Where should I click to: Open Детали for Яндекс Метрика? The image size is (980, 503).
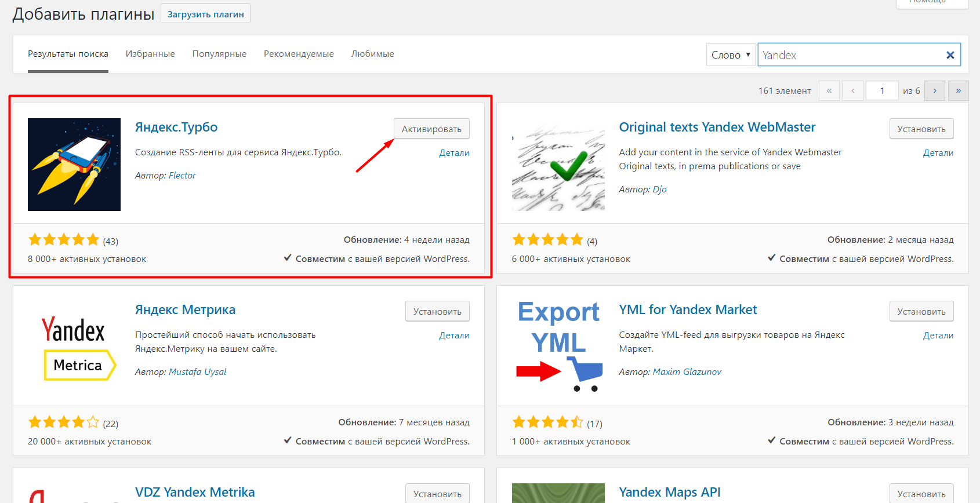pos(454,336)
